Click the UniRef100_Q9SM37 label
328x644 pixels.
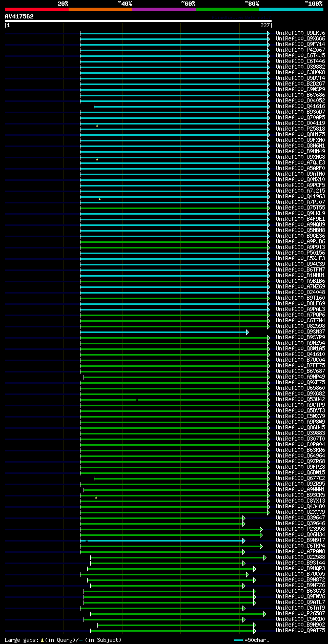300,332
